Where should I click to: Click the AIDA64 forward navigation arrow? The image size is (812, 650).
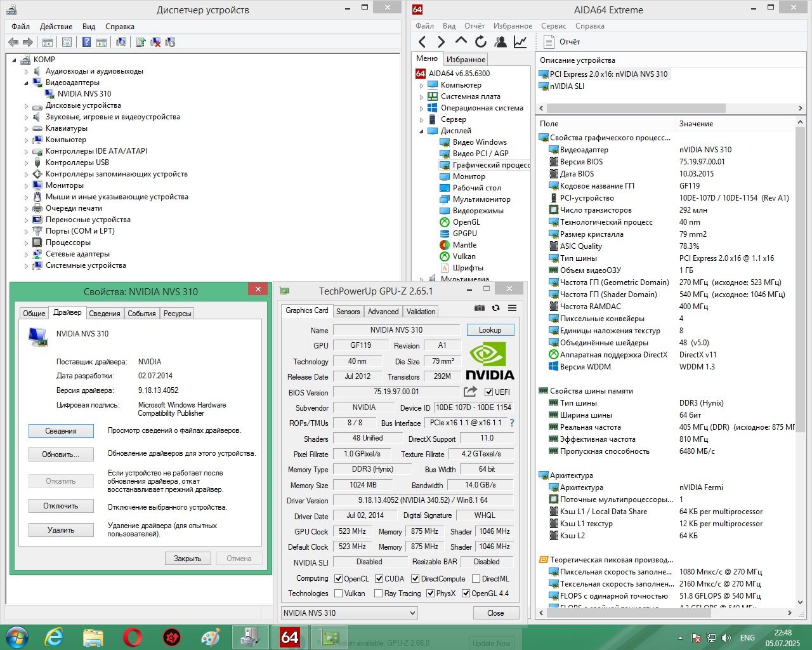[x=442, y=42]
